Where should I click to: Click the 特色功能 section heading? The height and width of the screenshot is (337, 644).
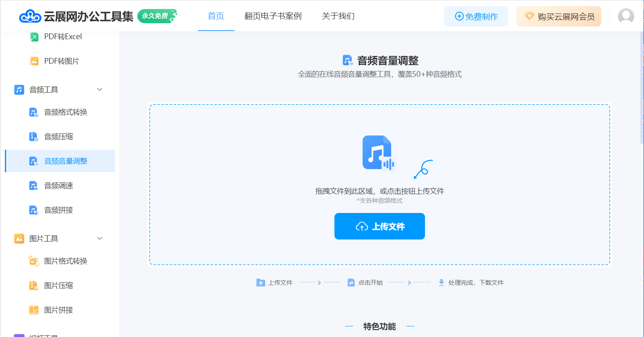(x=380, y=326)
